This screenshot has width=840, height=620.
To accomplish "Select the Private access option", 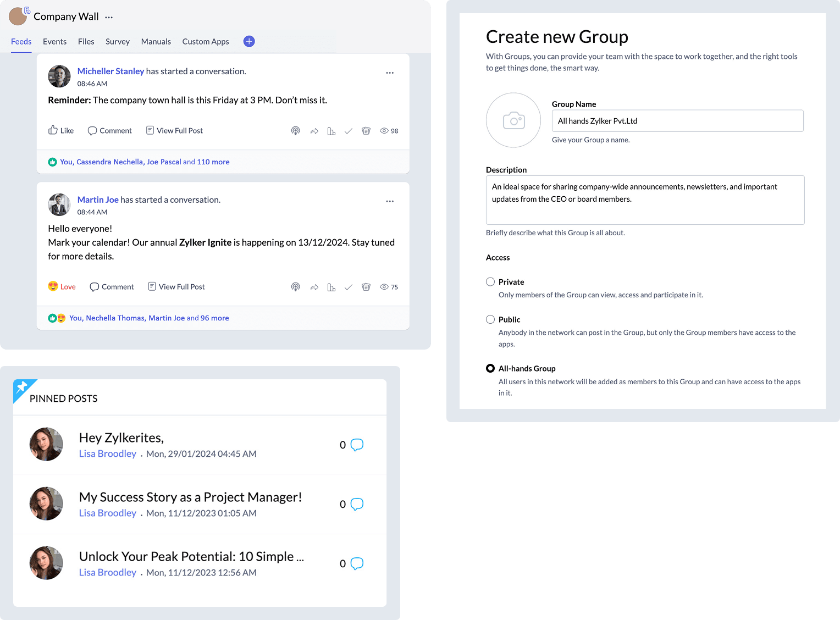I will (490, 282).
